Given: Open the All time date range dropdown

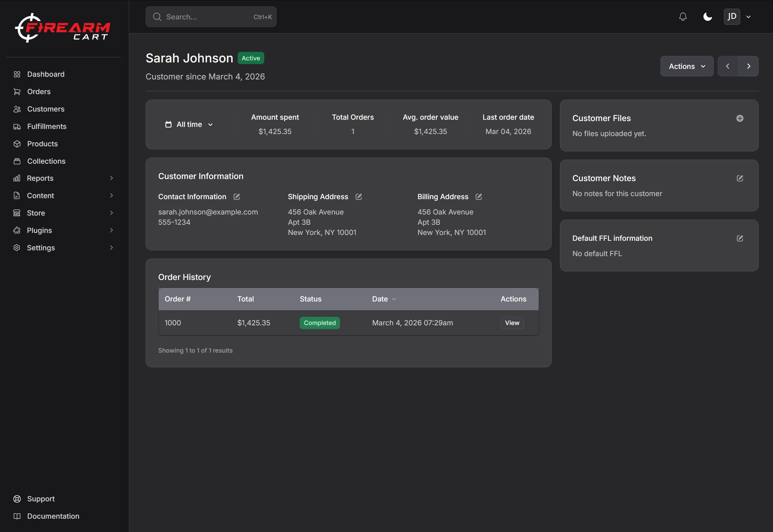Looking at the screenshot, I should [189, 124].
